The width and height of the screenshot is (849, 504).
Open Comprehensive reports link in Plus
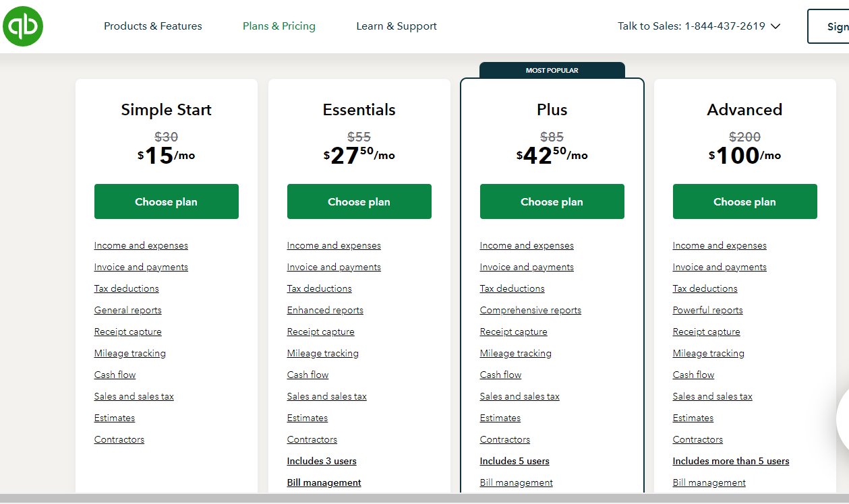pyautogui.click(x=531, y=310)
